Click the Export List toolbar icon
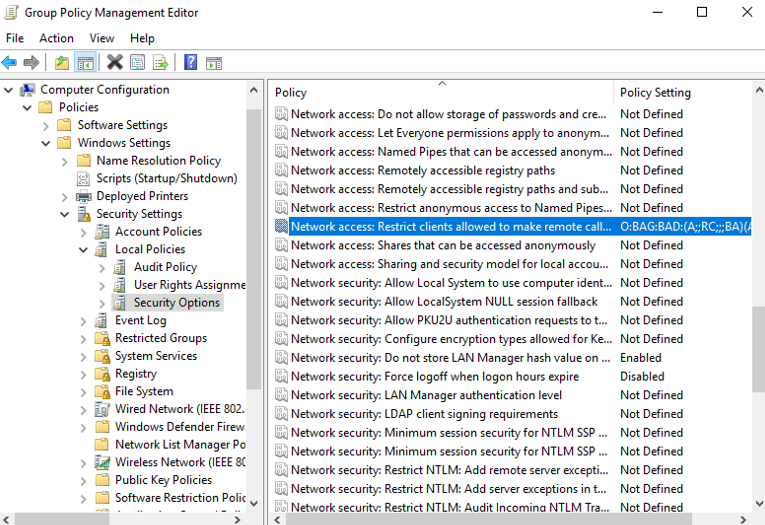 (160, 63)
